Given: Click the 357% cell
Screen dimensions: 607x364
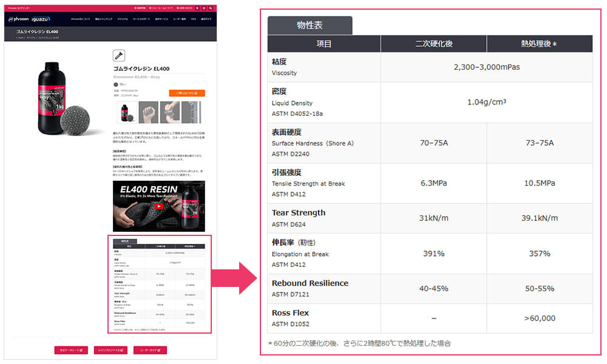Looking at the screenshot, I should click(539, 254).
